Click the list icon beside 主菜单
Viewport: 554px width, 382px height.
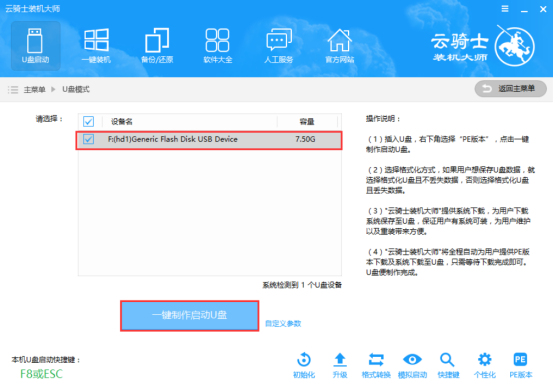pyautogui.click(x=13, y=89)
